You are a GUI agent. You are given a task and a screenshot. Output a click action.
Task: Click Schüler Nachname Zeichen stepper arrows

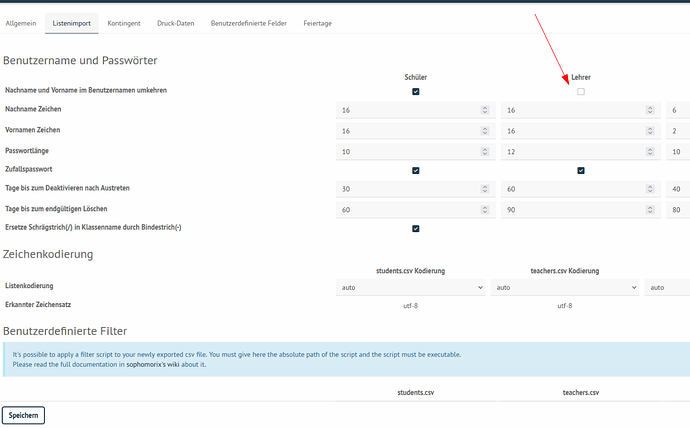[x=485, y=110]
